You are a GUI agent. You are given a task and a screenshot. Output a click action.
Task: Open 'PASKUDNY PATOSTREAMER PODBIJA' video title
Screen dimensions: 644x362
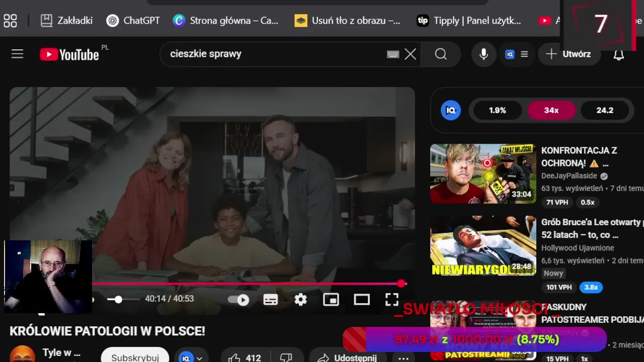click(592, 313)
